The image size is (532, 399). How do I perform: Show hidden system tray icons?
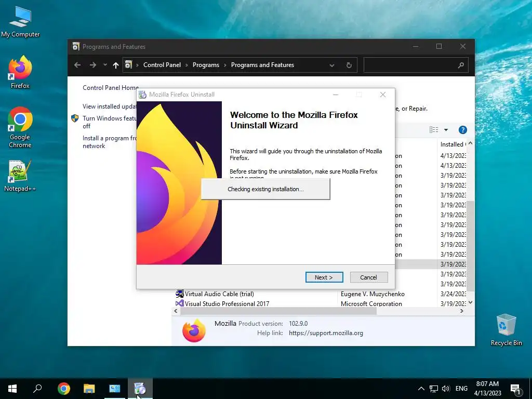coord(421,389)
